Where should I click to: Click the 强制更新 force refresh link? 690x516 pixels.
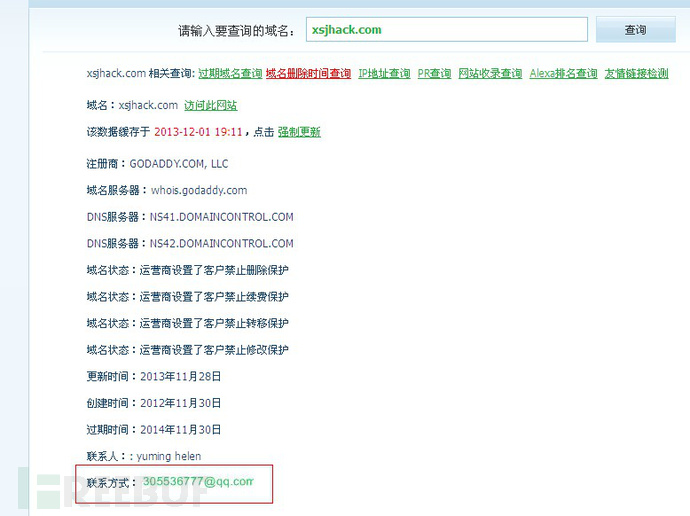tap(299, 132)
